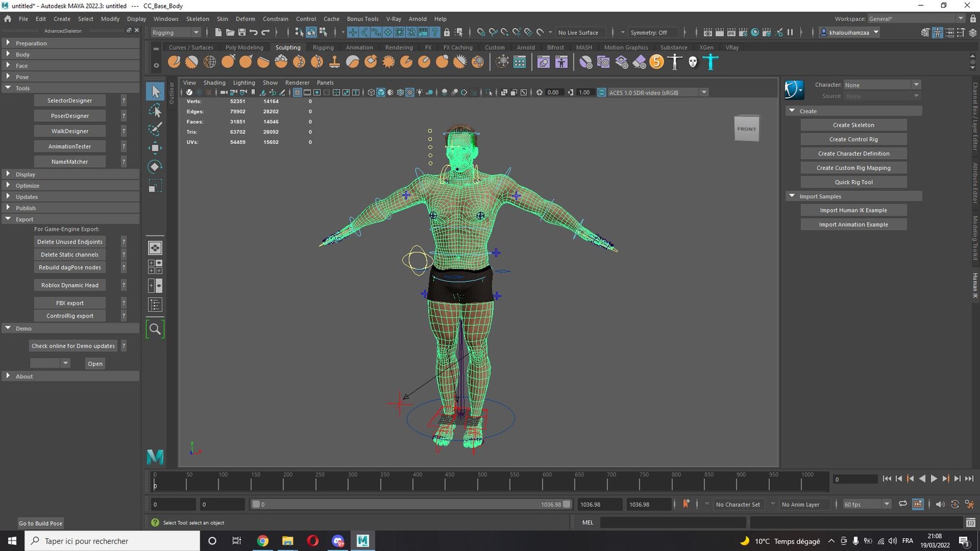980x551 pixels.
Task: Open the 60 fps frame rate dropdown
Action: tap(866, 504)
